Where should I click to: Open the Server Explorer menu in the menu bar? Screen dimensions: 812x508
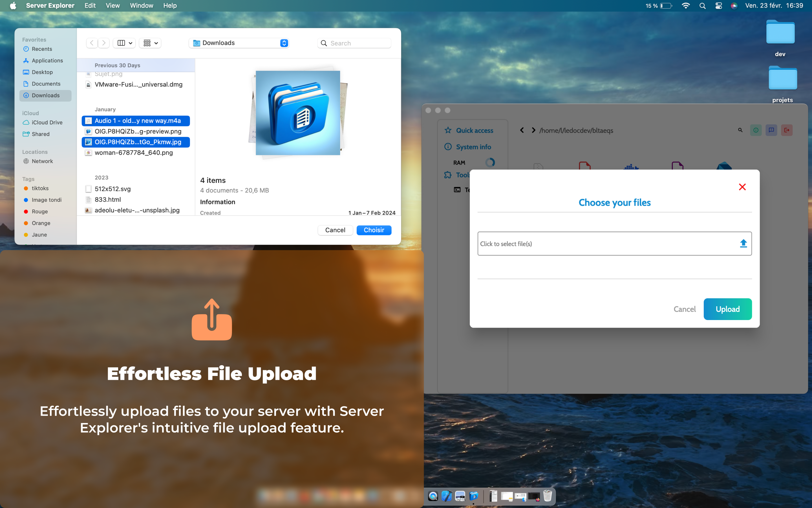click(x=50, y=6)
